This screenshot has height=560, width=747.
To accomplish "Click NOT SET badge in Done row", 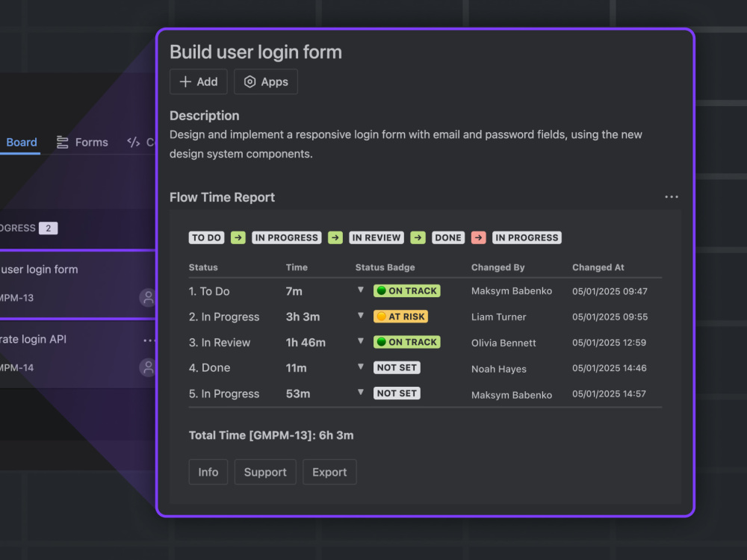I will point(397,367).
